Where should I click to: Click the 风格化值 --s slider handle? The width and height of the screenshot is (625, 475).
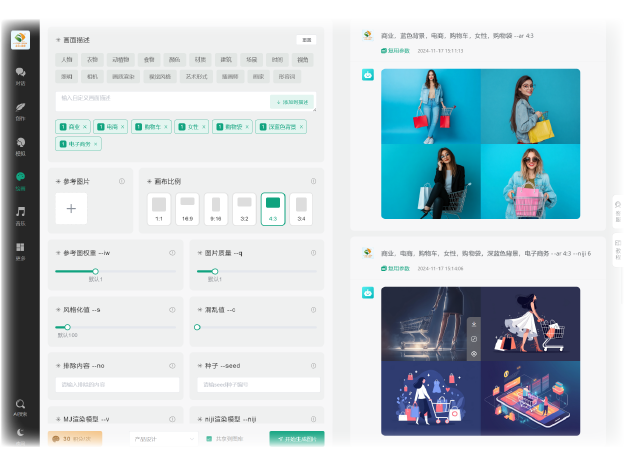coord(67,327)
